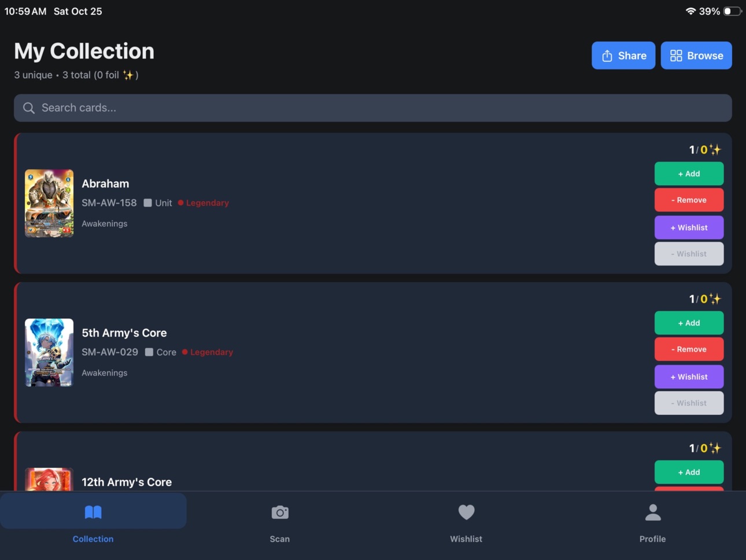The image size is (746, 560).
Task: Add Abraham to wishlist
Action: [x=689, y=227]
